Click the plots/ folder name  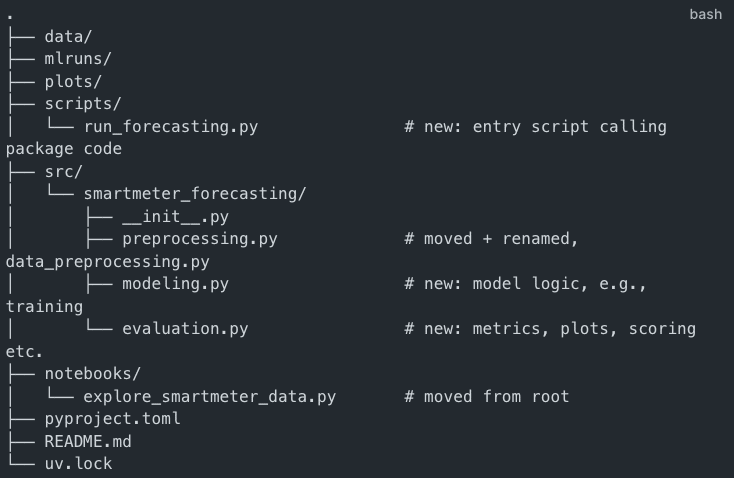click(x=73, y=81)
